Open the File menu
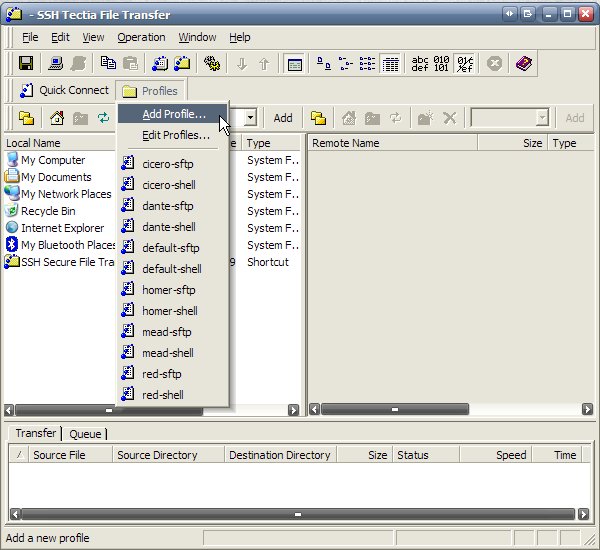 tap(30, 38)
